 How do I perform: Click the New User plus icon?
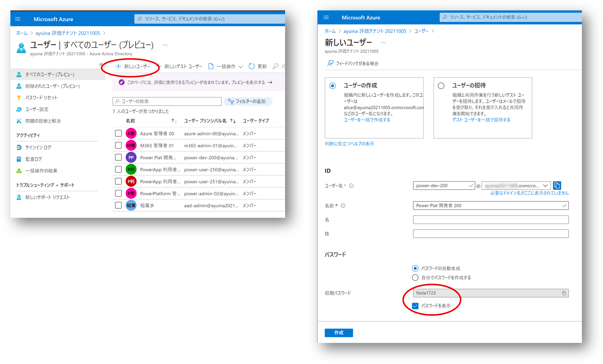tap(118, 66)
